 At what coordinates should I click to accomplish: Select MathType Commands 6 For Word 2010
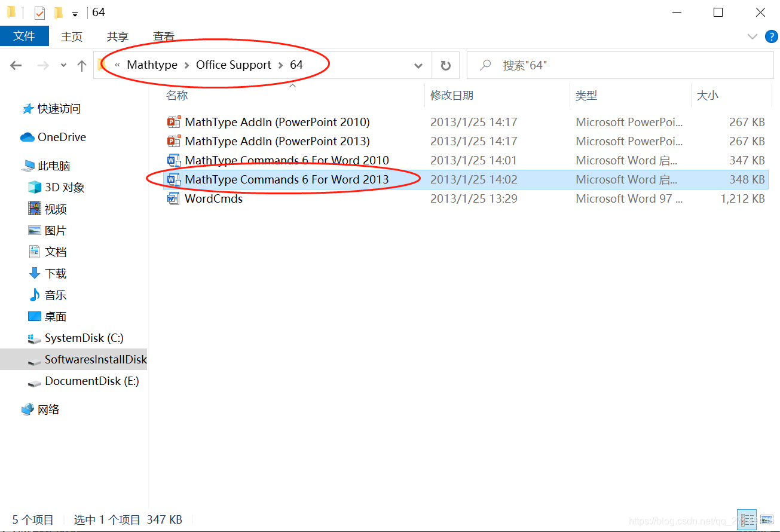287,160
